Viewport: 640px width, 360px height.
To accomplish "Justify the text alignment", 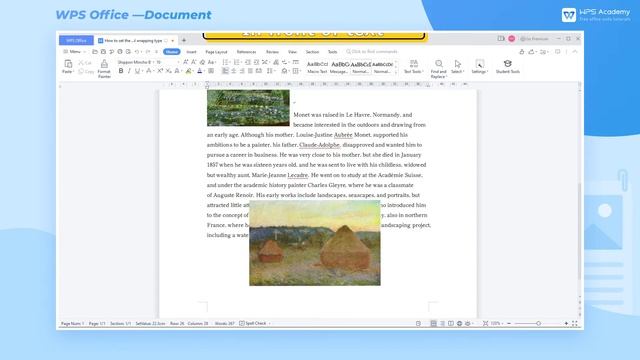I will (250, 71).
